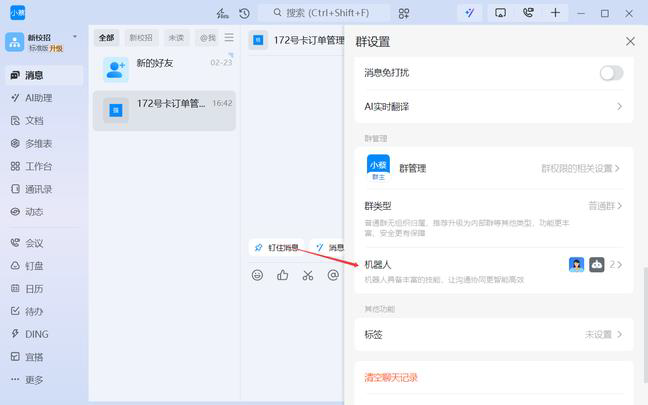Click the first robot avatar in 机器人 row
648x405 pixels.
point(577,264)
